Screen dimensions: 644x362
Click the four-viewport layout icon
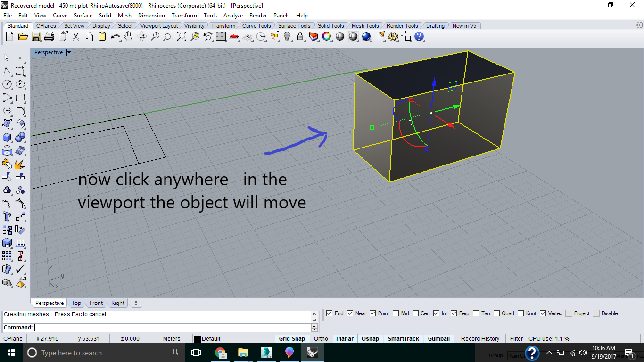pos(221,36)
